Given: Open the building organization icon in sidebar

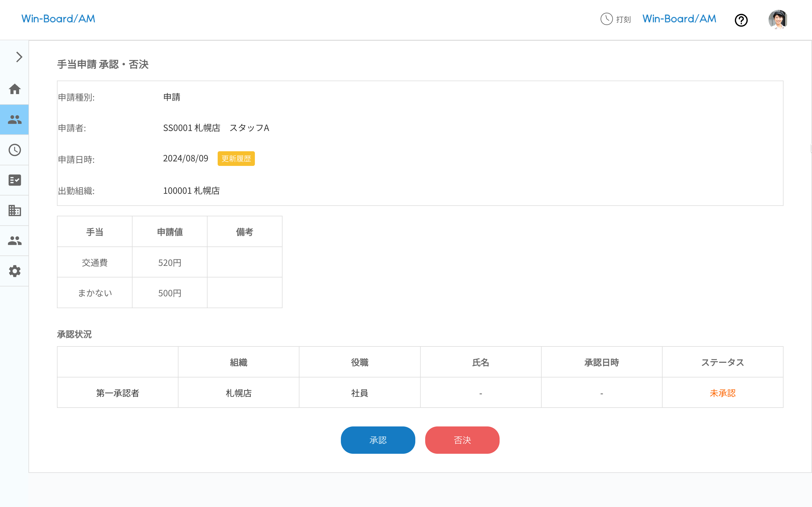Looking at the screenshot, I should click(x=14, y=211).
